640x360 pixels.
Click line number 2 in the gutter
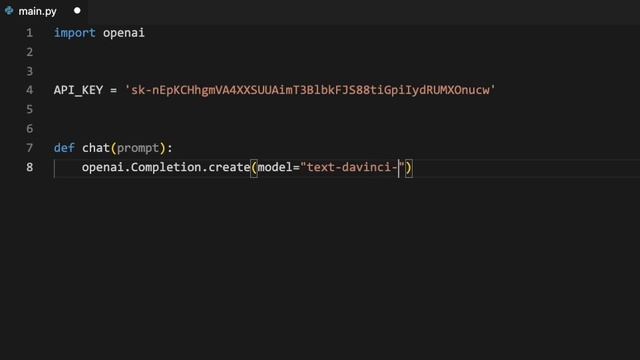(x=29, y=52)
